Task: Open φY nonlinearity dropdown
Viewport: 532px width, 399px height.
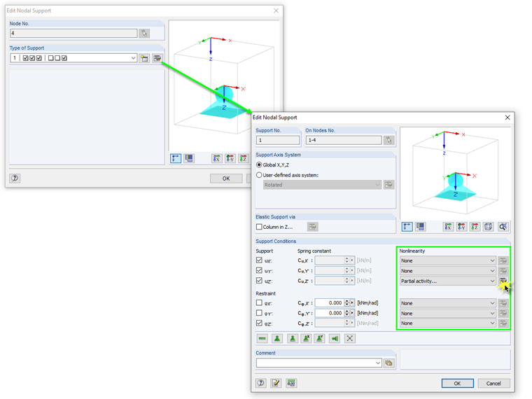Action: tap(492, 314)
